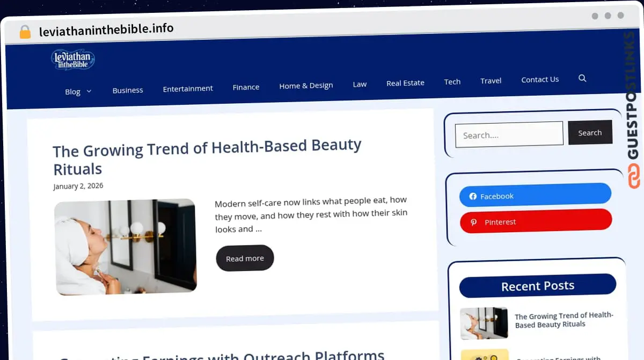Click the Leviathan in the Bible logo

point(73,60)
